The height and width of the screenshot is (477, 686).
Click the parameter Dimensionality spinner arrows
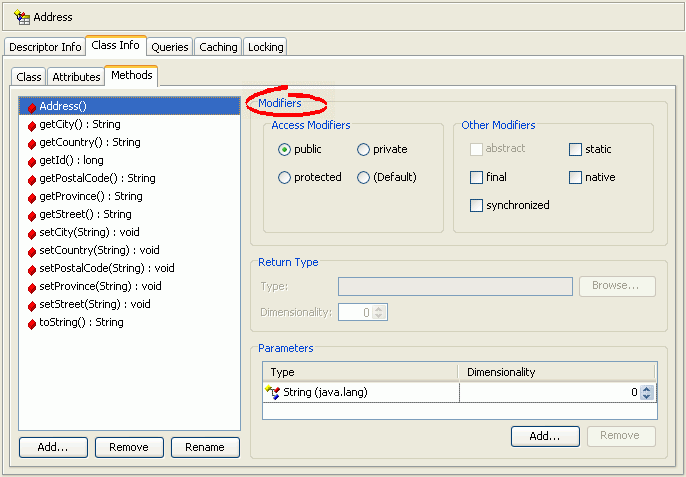647,392
